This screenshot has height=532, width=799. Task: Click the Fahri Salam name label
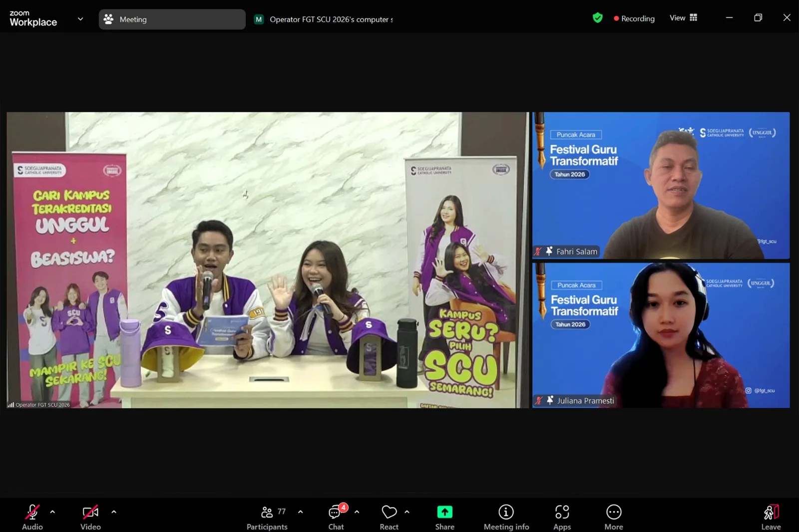coord(577,252)
